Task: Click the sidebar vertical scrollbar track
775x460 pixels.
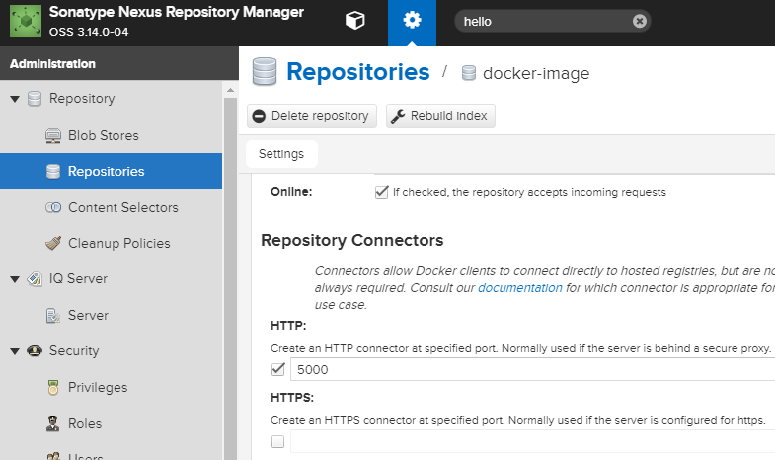Action: [230, 277]
